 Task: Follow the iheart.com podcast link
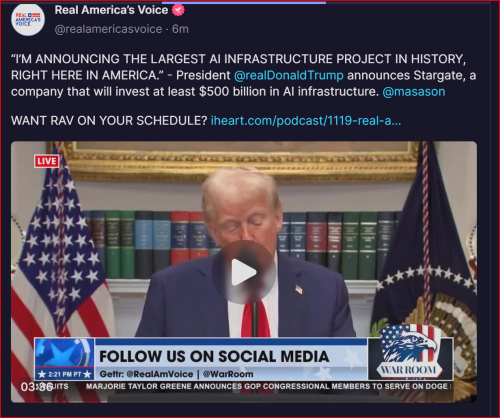pos(306,120)
